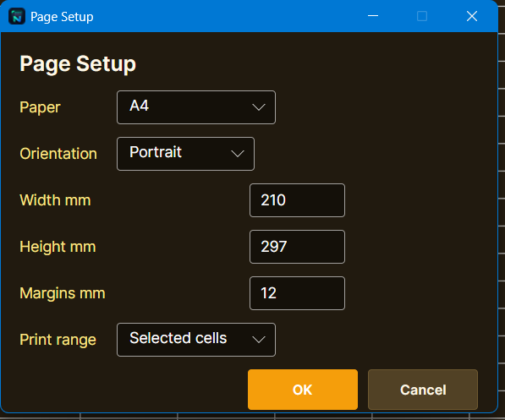Click the Height mm input field
Viewport: 505px width, 420px height.
click(297, 247)
